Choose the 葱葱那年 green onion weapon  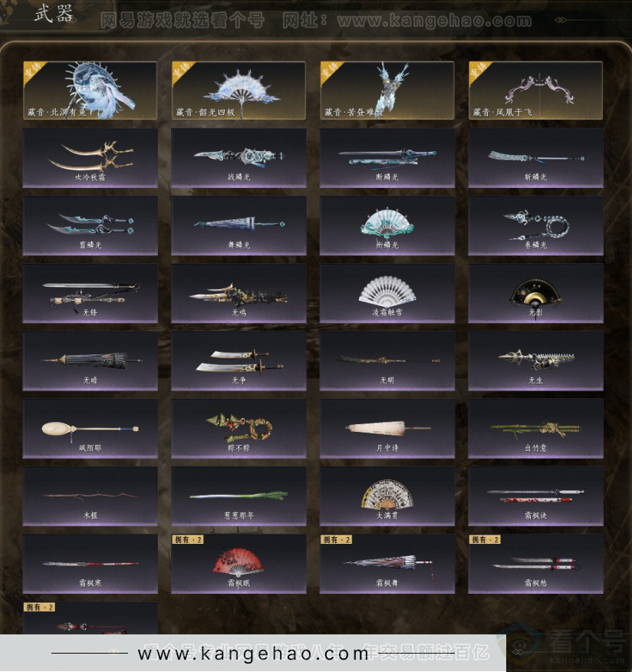click(239, 496)
